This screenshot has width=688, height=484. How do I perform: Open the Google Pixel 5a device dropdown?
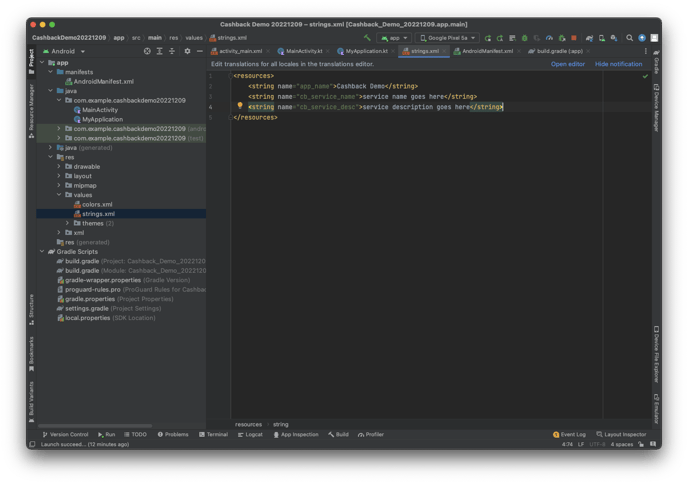pos(446,38)
